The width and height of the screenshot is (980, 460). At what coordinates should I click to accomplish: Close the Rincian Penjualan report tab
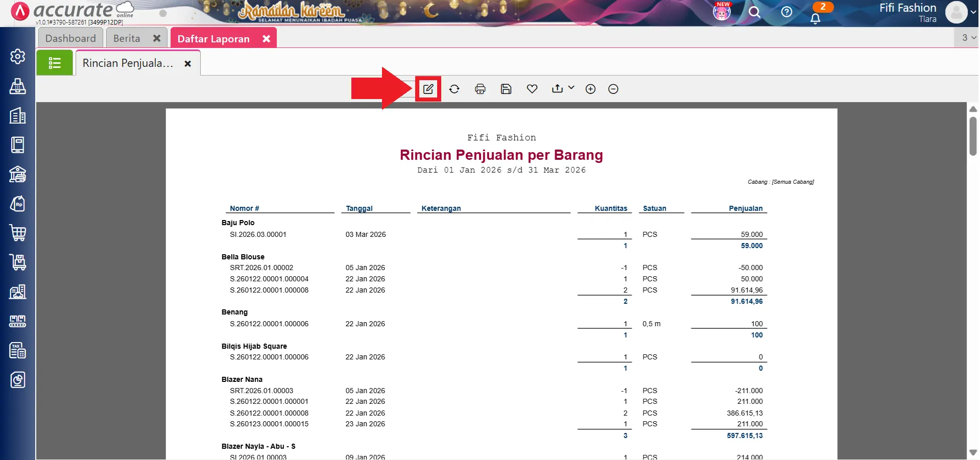tap(187, 63)
